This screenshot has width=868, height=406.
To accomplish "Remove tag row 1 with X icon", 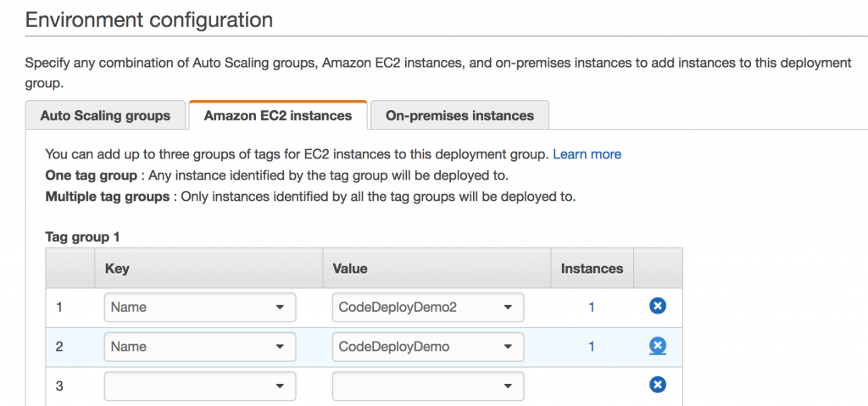I will coord(657,306).
